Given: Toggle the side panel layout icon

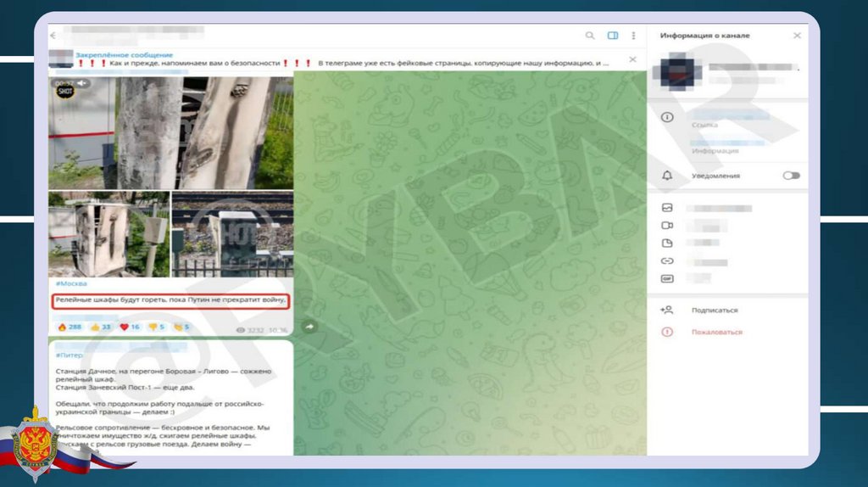Looking at the screenshot, I should (x=613, y=36).
